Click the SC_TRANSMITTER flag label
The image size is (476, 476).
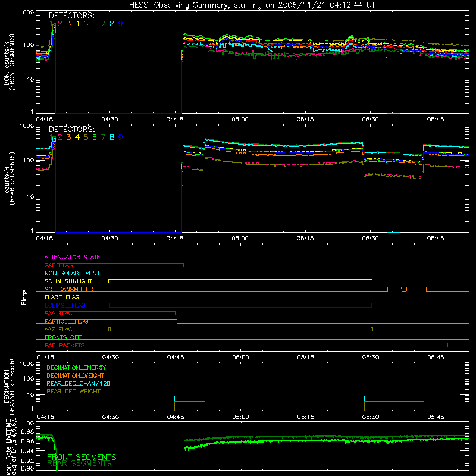click(x=69, y=289)
